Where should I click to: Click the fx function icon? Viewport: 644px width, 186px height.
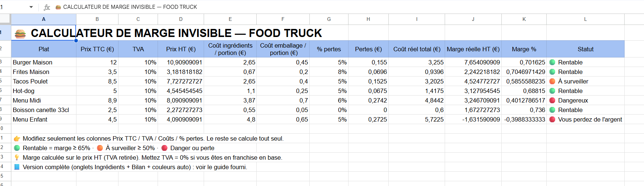point(47,7)
